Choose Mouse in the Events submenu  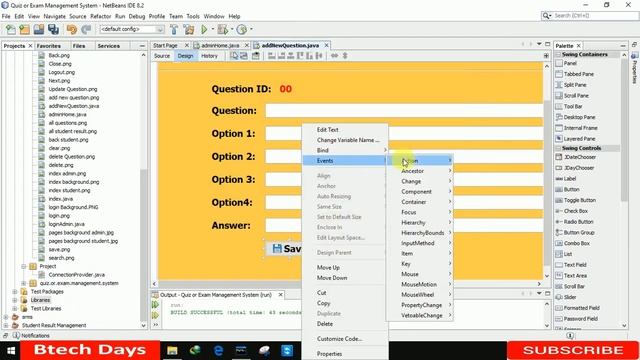click(x=420, y=274)
